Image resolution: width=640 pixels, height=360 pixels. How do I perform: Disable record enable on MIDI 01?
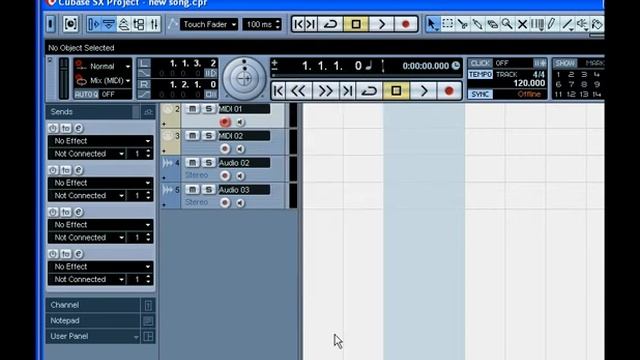[225, 122]
